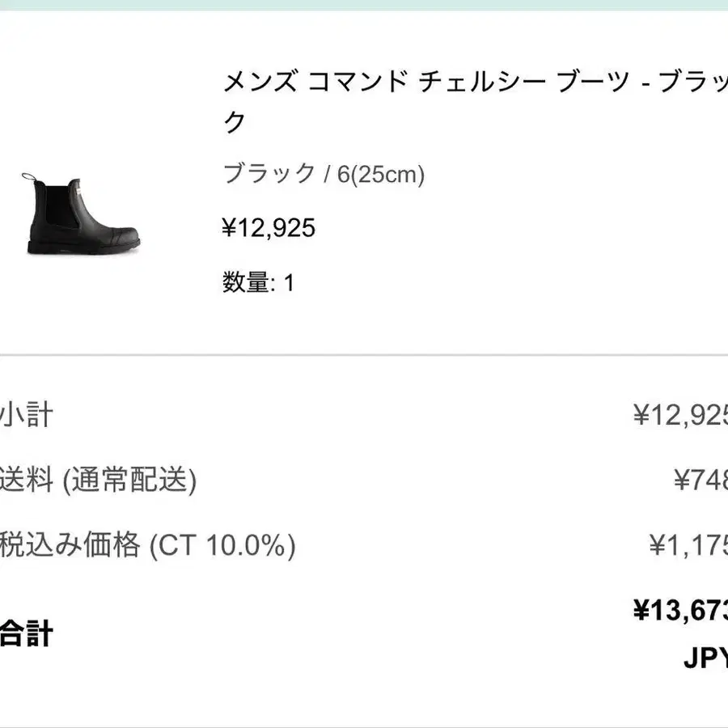Select the ブラック color text in the variant line
Viewport: 728px width, 728px height.
coord(269,174)
